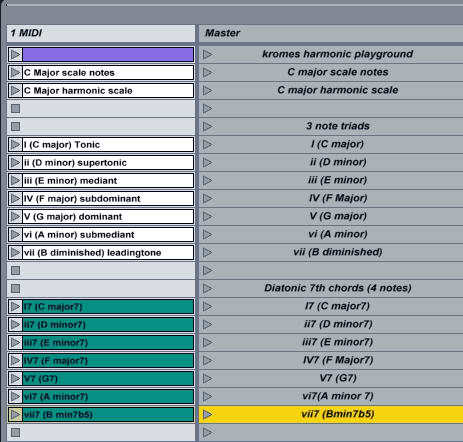Play the I (C major) Tonic clip
Viewport: 463px width, 442px height.
(x=15, y=144)
